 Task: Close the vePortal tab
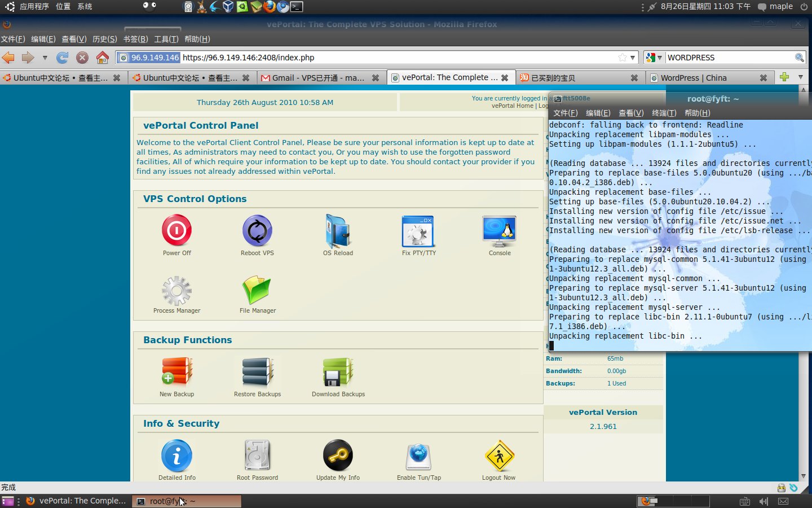505,78
